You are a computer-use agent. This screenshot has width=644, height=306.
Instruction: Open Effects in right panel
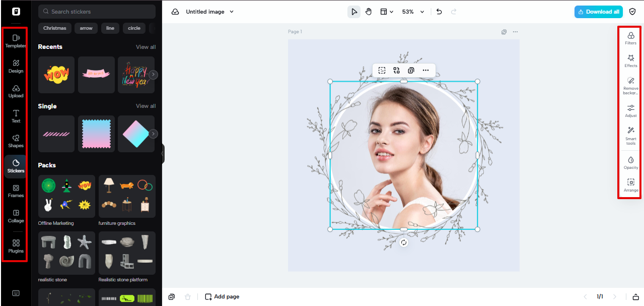pyautogui.click(x=630, y=61)
